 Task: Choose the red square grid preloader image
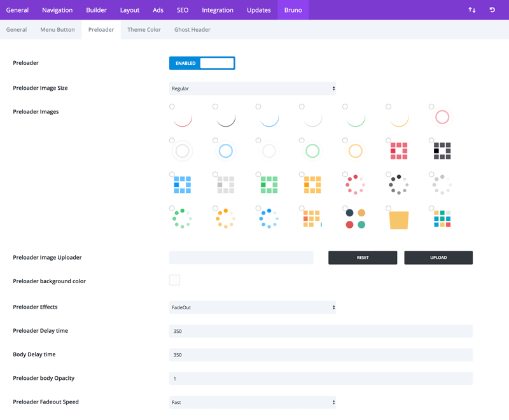[399, 151]
